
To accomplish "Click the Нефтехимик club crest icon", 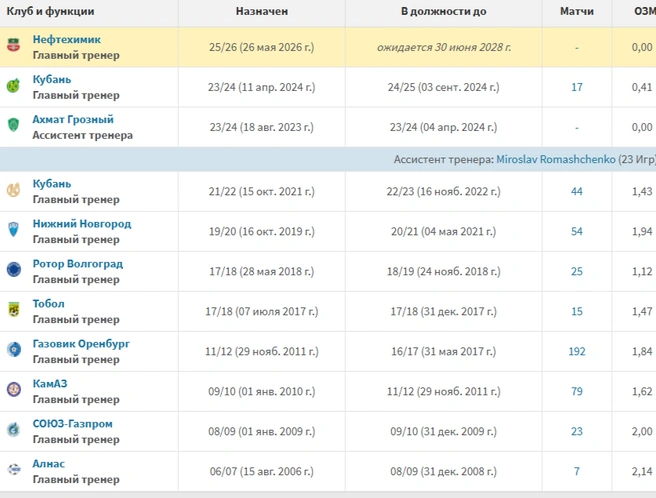I will tap(13, 45).
